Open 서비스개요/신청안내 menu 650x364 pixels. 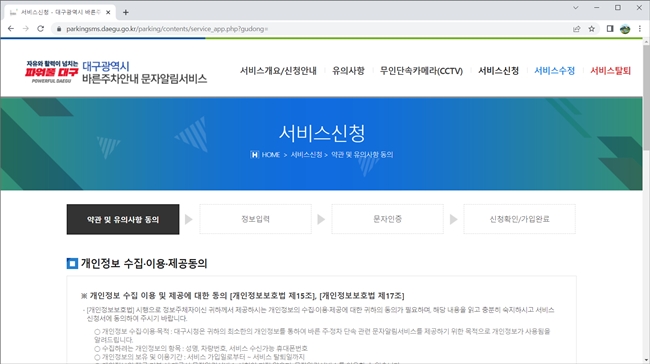click(x=278, y=71)
